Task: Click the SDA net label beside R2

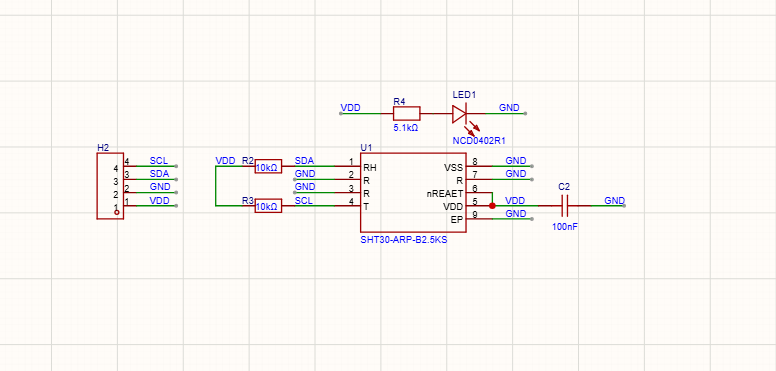Action: 304,161
